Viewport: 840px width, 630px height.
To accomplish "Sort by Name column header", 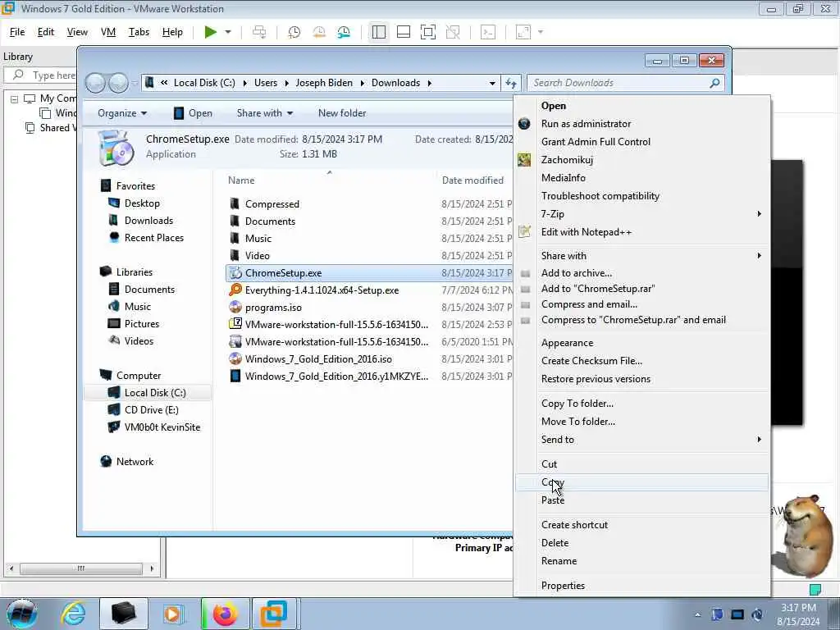I will coord(241,180).
